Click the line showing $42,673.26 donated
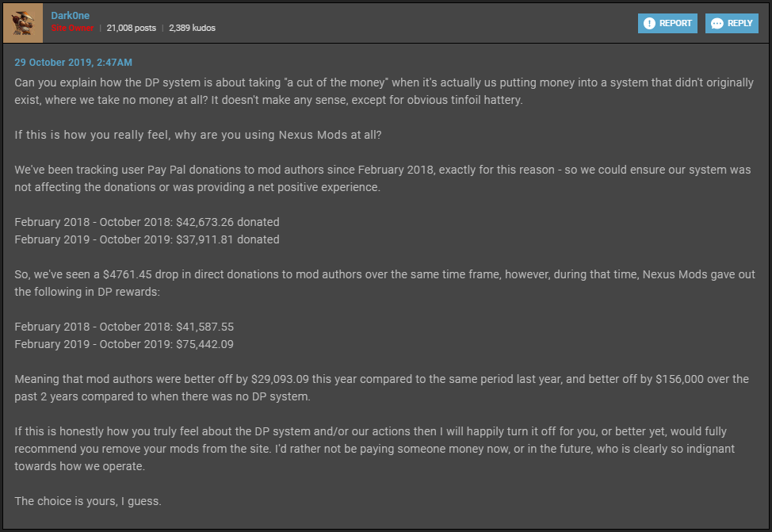Screen dimensions: 772x532 pyautogui.click(x=147, y=222)
